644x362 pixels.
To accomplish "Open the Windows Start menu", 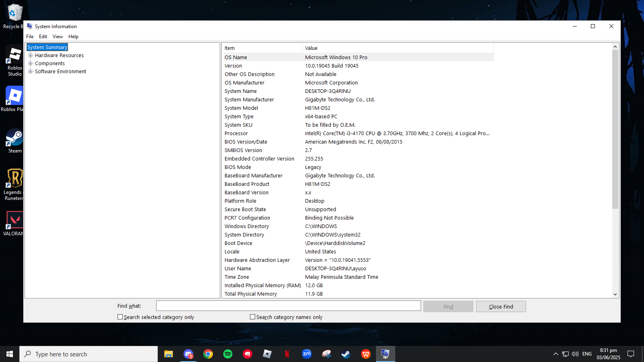I will tap(10, 354).
